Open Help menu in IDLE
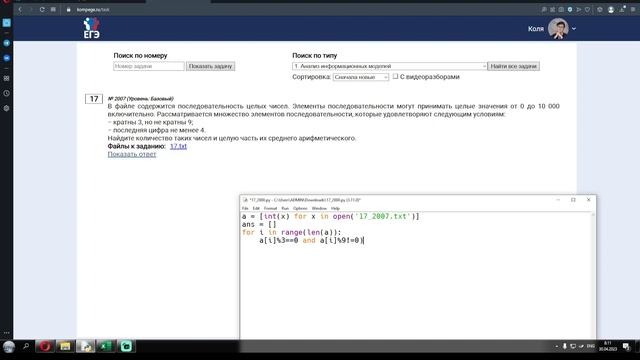640x360 pixels. coord(335,209)
